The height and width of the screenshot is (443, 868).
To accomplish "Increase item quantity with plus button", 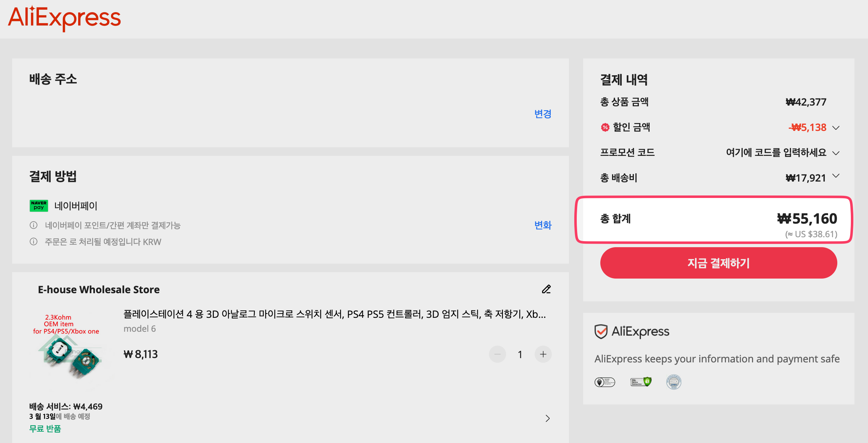I will coord(543,354).
